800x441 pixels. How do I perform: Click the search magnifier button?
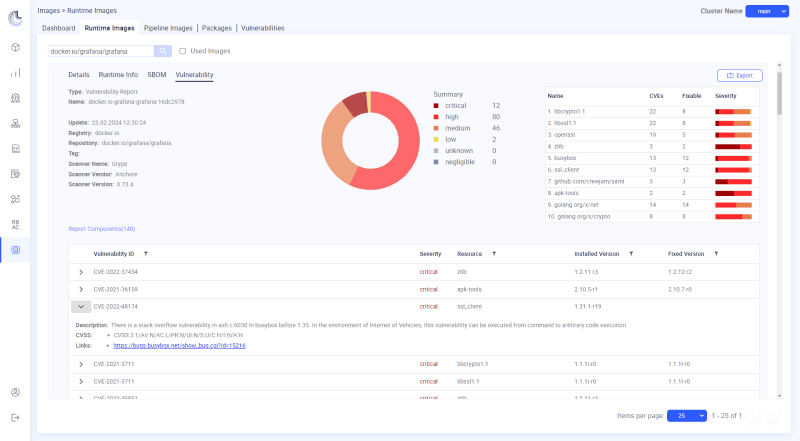(x=163, y=51)
